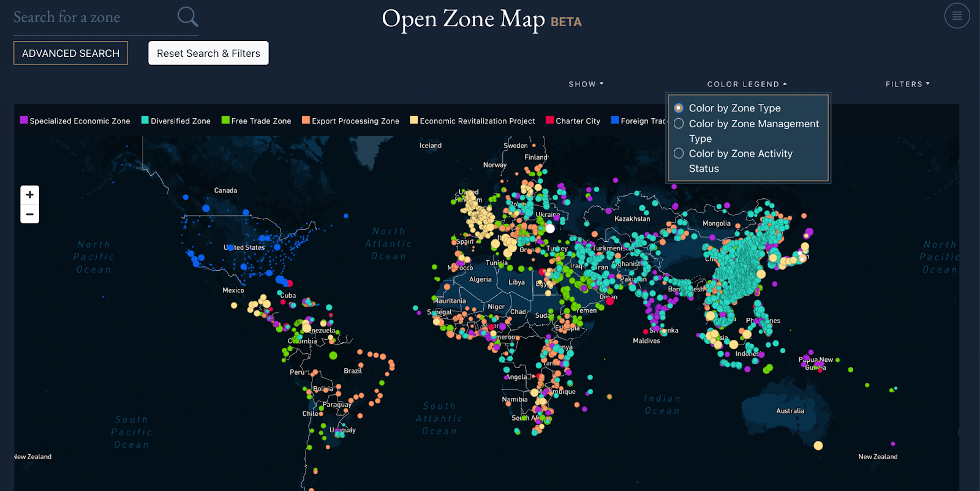Click the Free Trade Zone legend item

click(256, 121)
